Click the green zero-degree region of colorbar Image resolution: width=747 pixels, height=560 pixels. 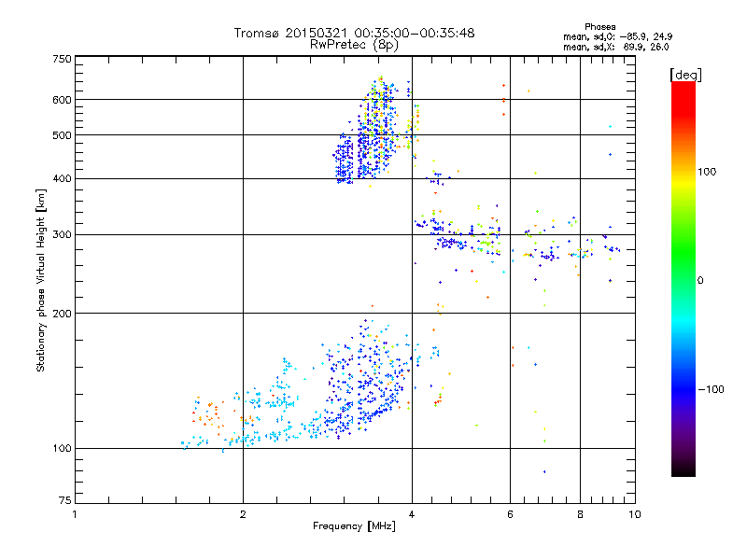point(684,280)
